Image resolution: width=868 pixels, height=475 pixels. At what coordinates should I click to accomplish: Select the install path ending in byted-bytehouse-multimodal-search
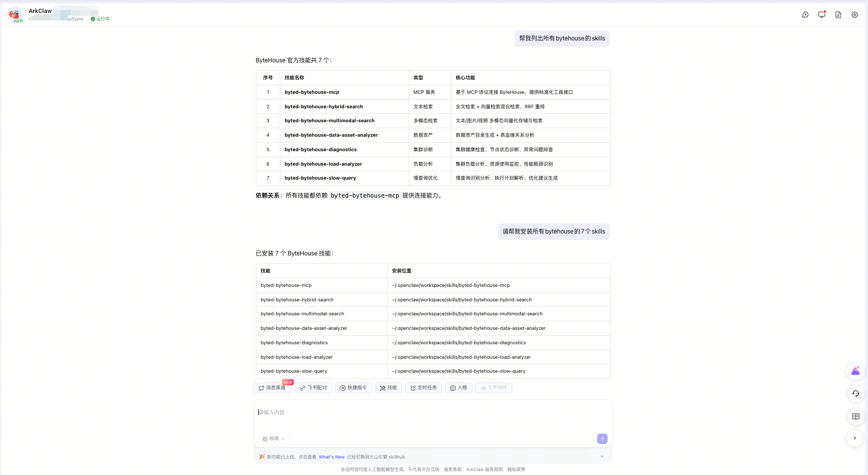pyautogui.click(x=467, y=314)
